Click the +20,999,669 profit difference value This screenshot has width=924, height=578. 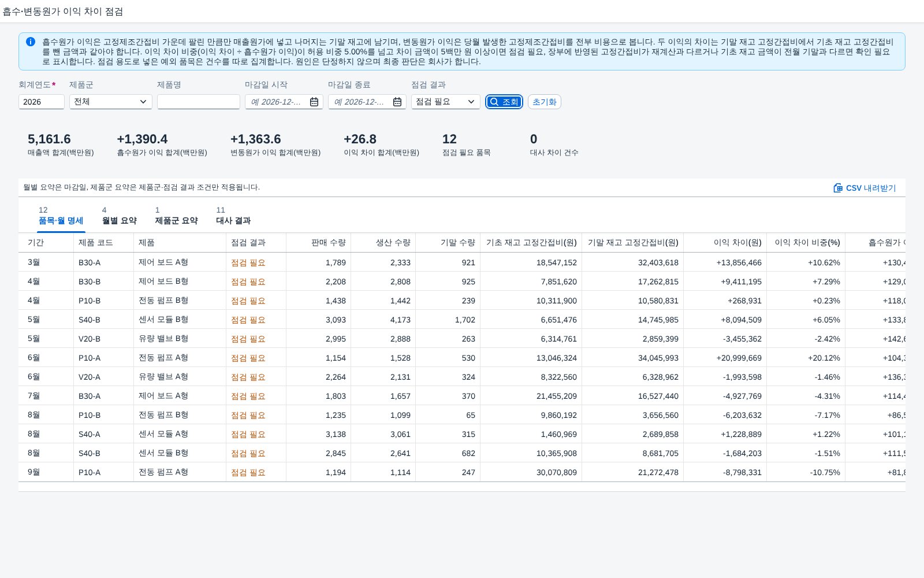(739, 358)
